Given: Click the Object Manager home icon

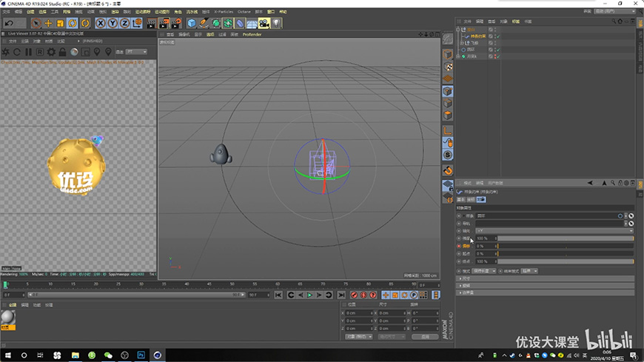Looking at the screenshot, I should click(x=620, y=21).
